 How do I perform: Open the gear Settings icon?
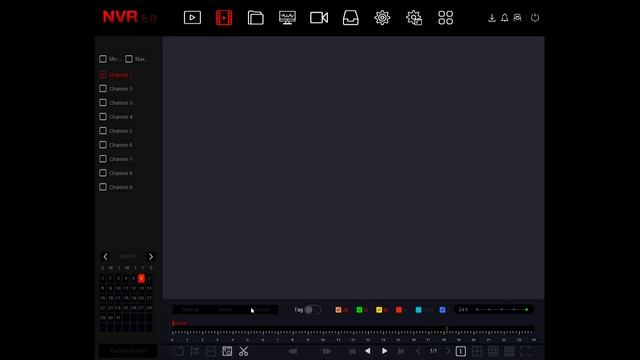(382, 18)
